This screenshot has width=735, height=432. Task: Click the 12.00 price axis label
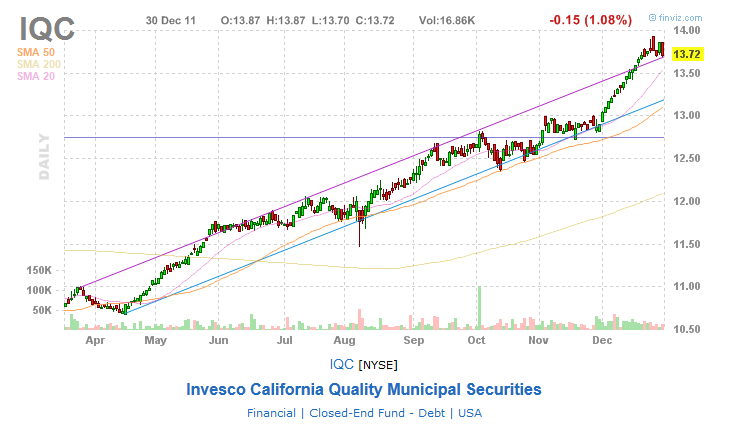click(x=687, y=201)
